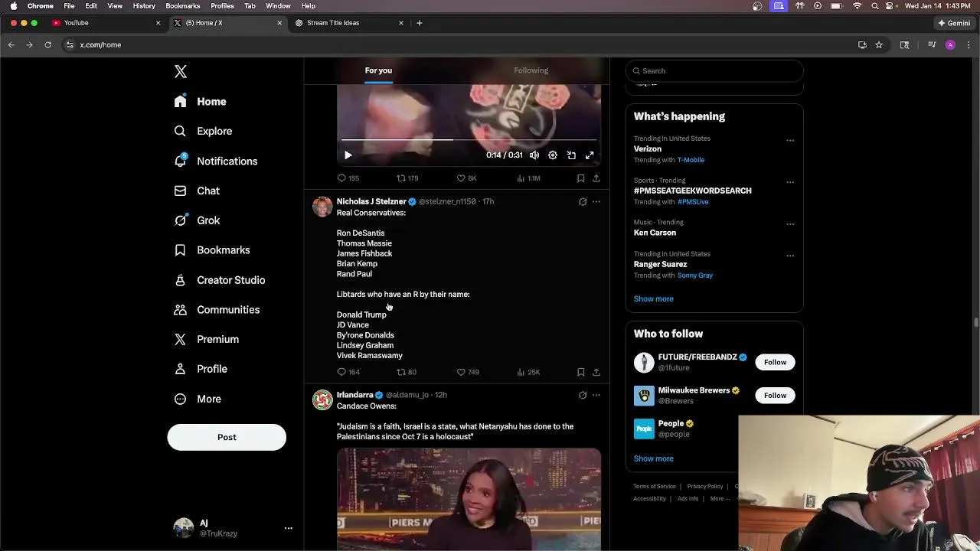Mute the video volume
This screenshot has width=980, height=551.
[x=534, y=155]
